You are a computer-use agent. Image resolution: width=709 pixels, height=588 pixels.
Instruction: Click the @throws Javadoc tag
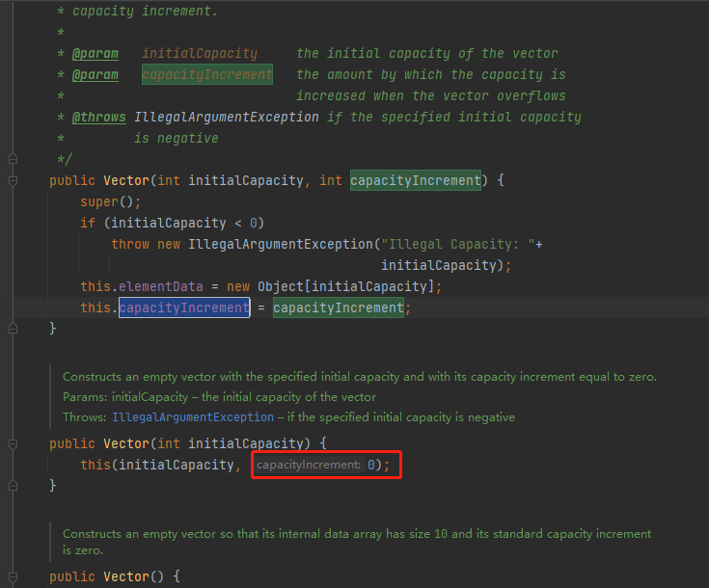tap(98, 117)
